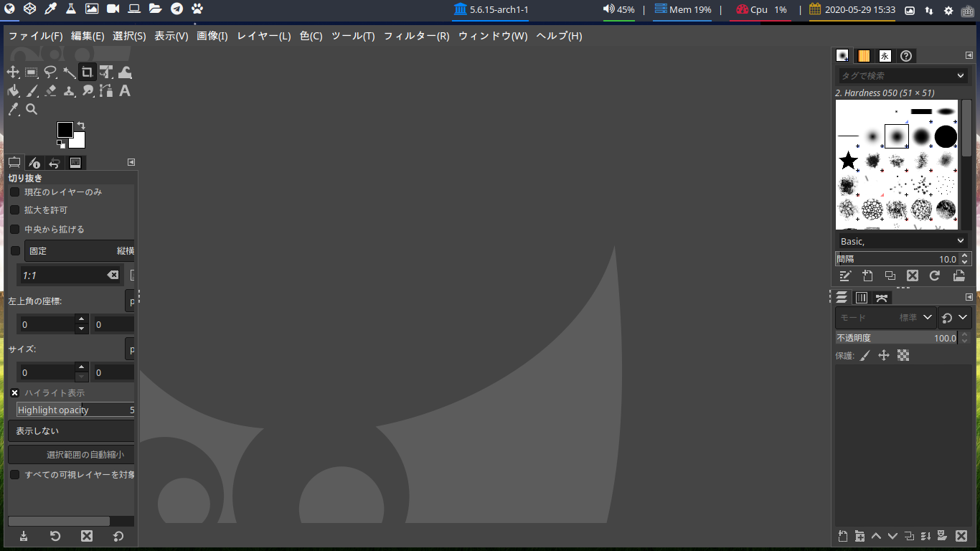Increase the size width stepper

(x=82, y=367)
